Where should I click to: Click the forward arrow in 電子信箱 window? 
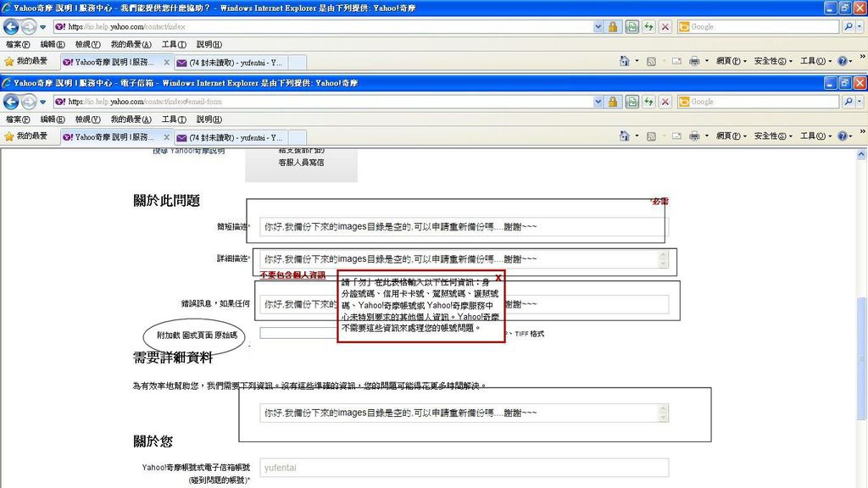pos(28,102)
